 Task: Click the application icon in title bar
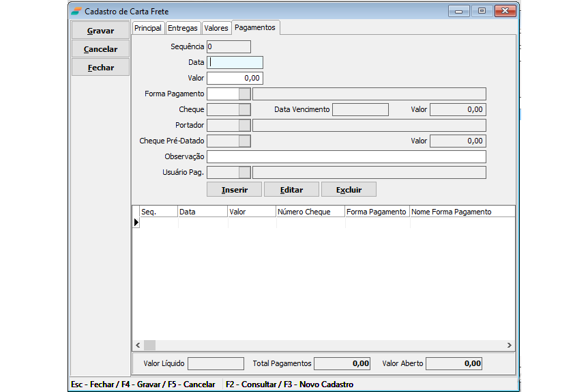click(x=76, y=11)
